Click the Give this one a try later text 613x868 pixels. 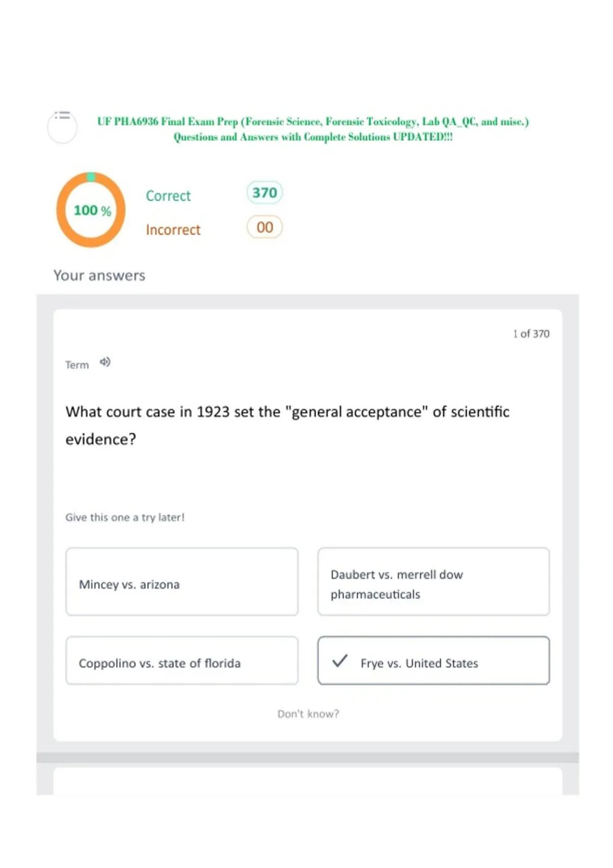click(x=125, y=517)
